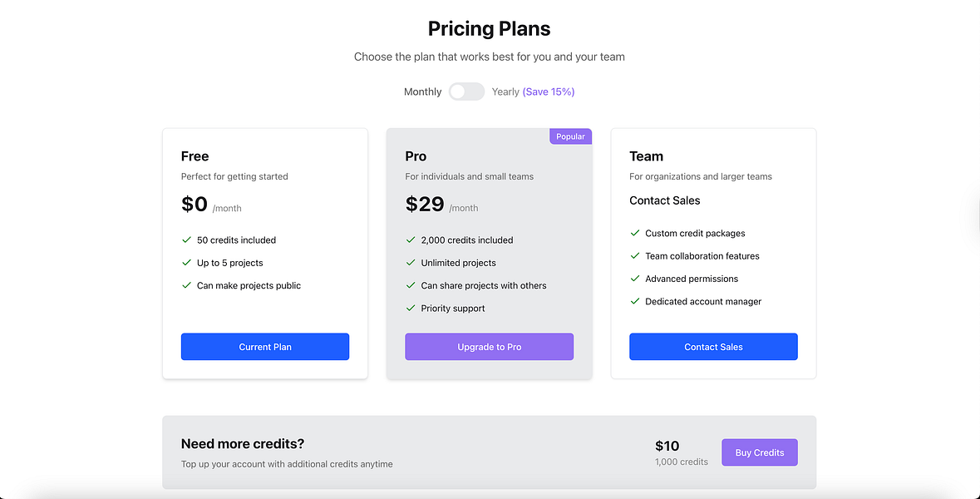
Task: Click the "$10" credits price label
Action: (667, 446)
